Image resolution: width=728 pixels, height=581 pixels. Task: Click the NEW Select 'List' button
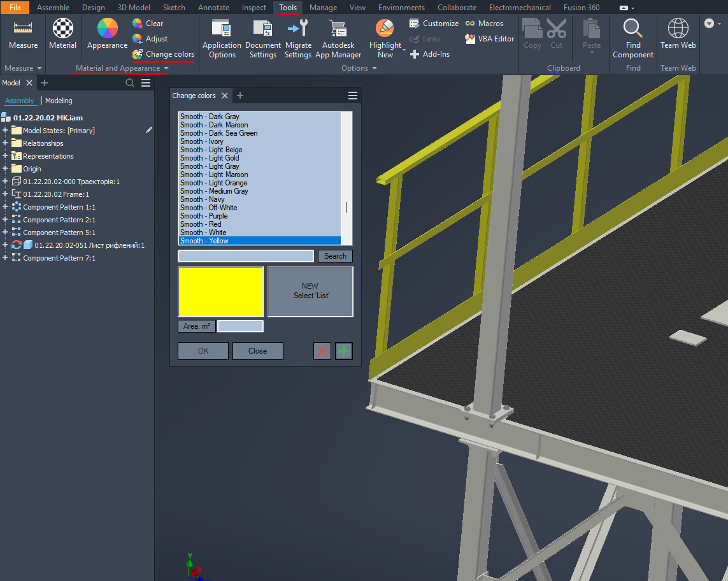coord(310,291)
